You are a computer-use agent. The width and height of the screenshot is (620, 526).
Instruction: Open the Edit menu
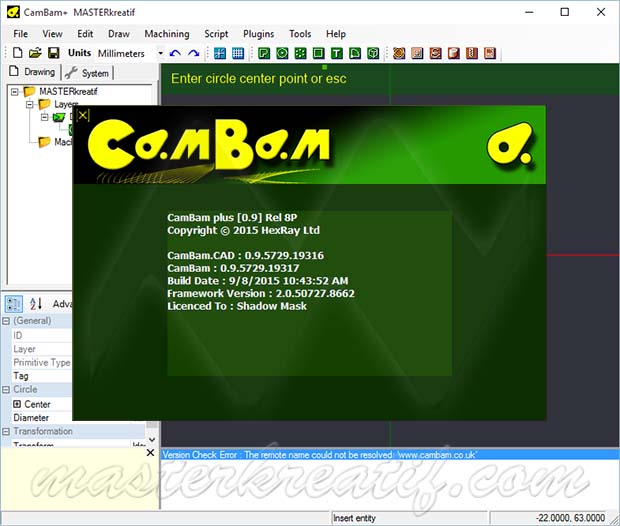click(85, 34)
